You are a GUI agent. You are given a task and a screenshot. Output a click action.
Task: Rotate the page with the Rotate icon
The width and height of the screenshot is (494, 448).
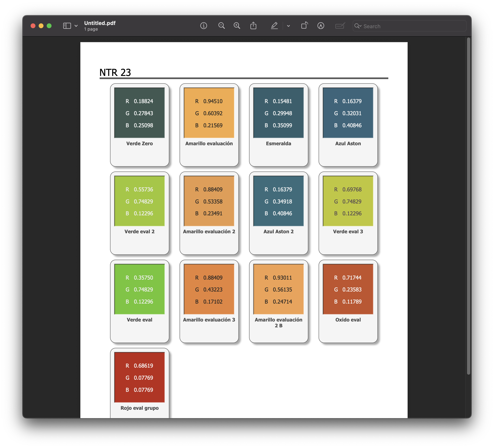tap(304, 26)
